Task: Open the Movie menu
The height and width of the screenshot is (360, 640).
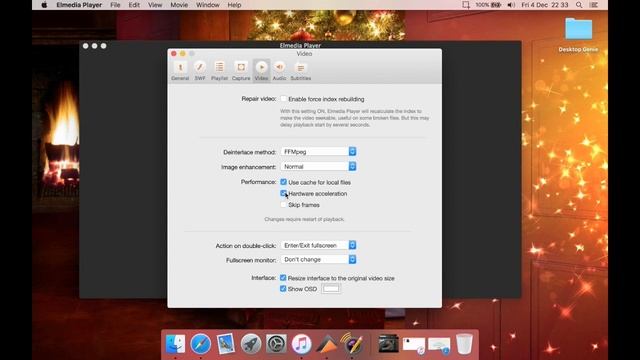Action: coord(179,5)
